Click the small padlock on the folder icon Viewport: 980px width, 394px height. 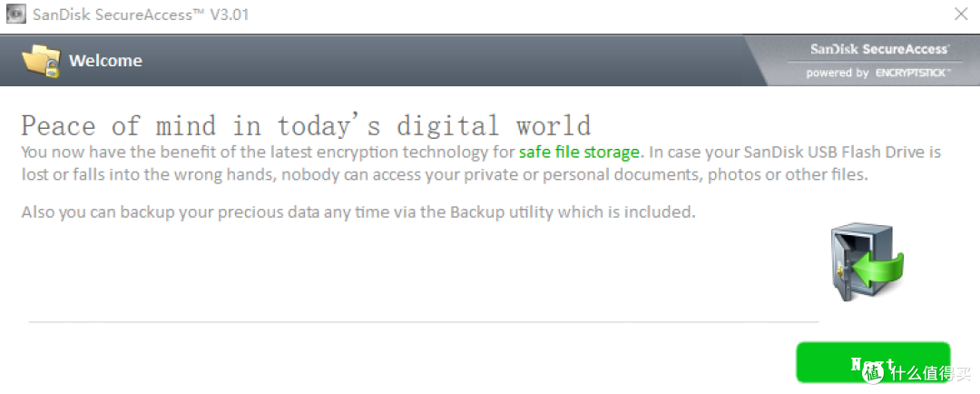point(52,70)
